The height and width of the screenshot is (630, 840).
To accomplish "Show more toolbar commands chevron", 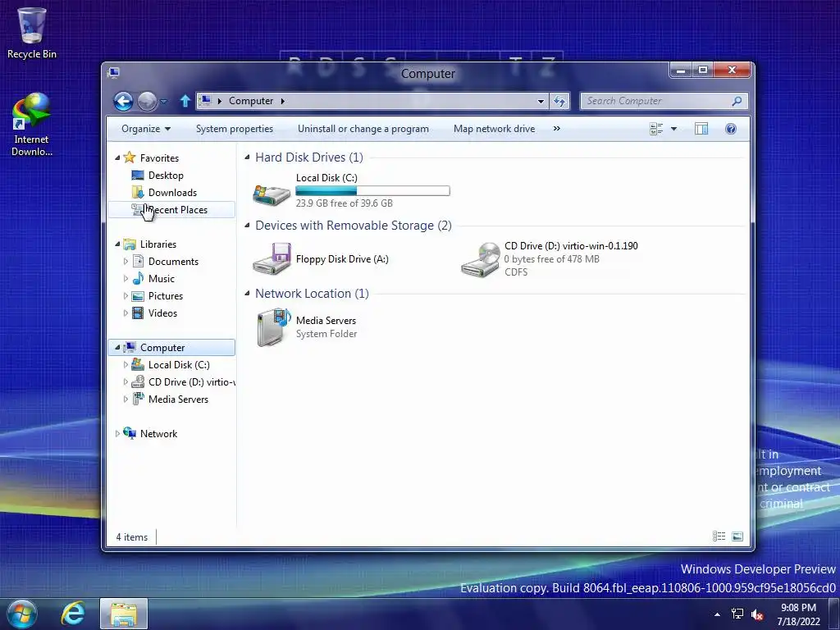I will click(x=557, y=129).
